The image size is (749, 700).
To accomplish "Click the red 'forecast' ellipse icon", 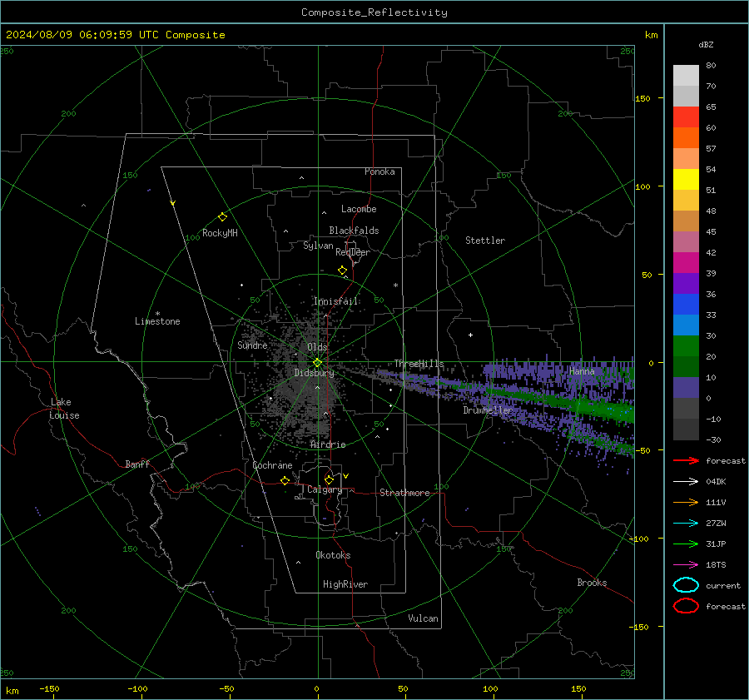I will click(686, 606).
